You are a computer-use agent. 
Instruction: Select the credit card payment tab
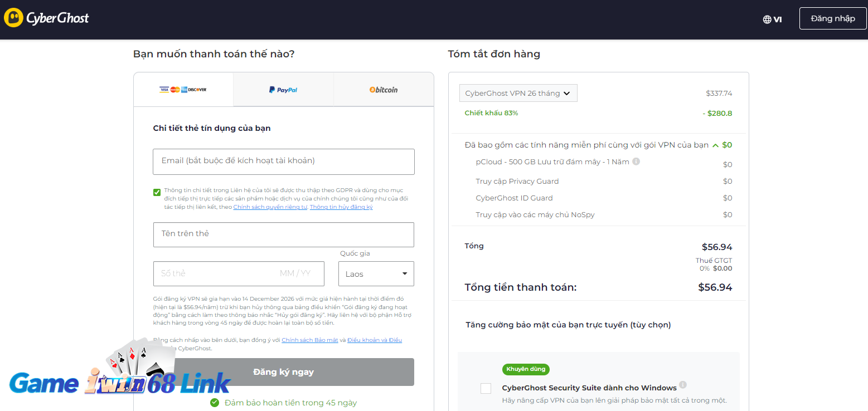[x=183, y=90]
